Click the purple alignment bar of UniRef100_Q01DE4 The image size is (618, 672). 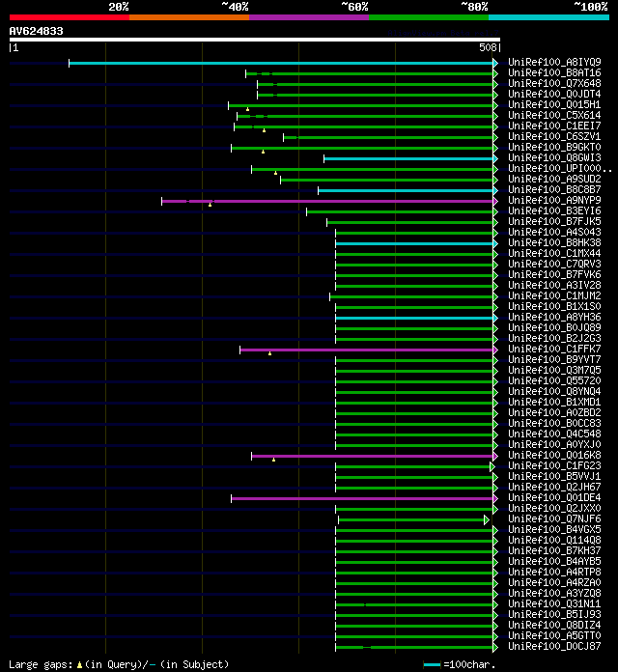pyautogui.click(x=362, y=498)
